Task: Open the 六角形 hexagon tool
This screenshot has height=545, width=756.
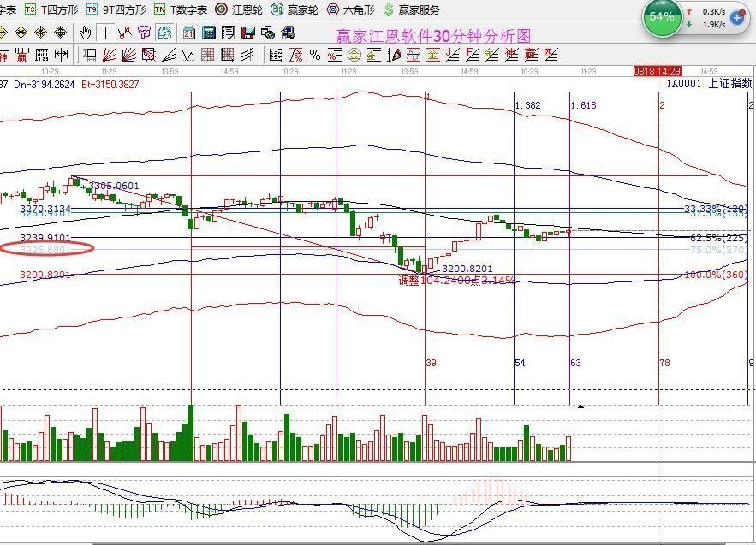Action: point(350,9)
